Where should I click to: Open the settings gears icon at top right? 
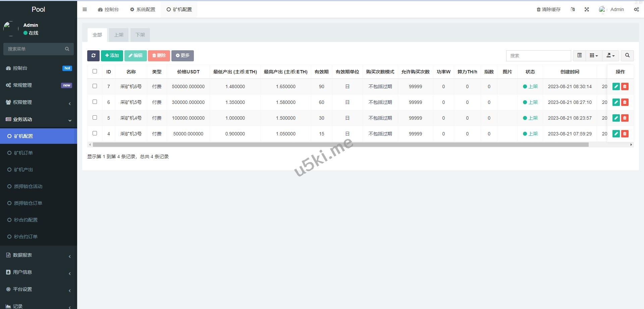coord(636,9)
